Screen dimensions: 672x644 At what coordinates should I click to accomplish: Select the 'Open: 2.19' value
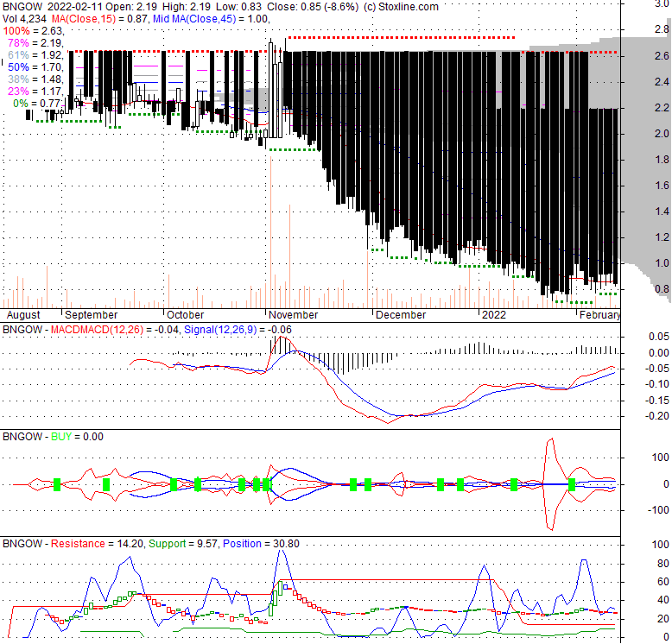[x=131, y=7]
